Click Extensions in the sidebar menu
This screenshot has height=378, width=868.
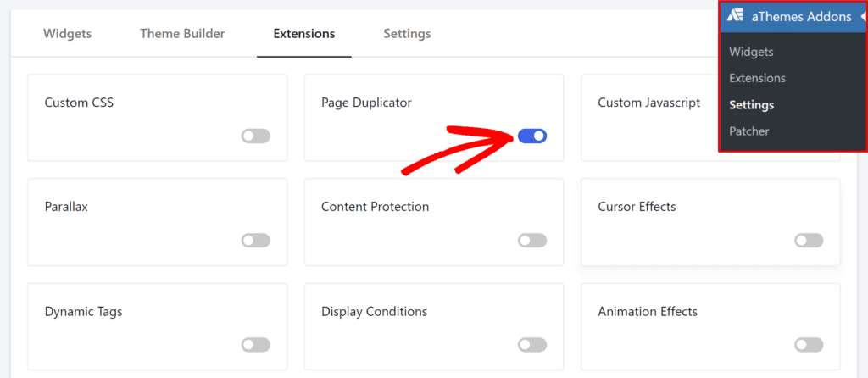coord(757,78)
